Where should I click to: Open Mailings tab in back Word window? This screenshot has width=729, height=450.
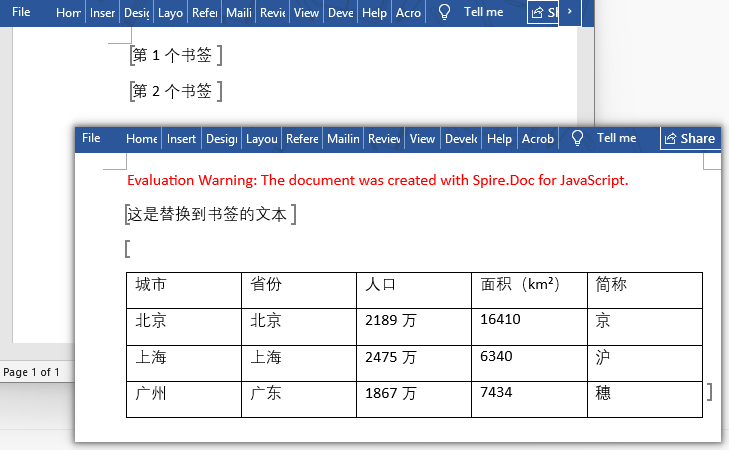click(x=239, y=13)
